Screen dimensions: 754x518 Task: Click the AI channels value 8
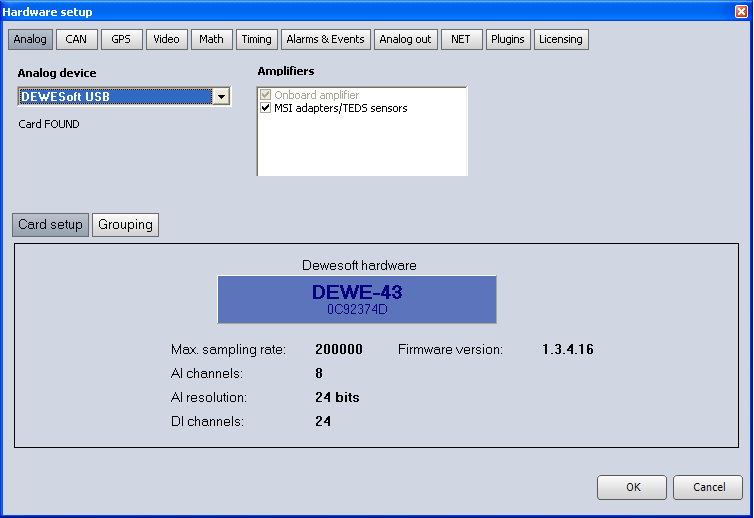coord(319,373)
